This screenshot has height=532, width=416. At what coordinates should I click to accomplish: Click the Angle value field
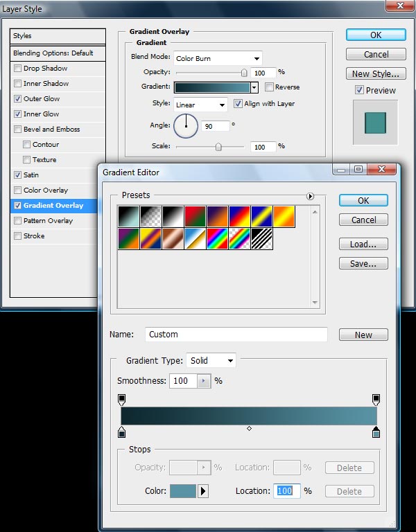(x=215, y=126)
